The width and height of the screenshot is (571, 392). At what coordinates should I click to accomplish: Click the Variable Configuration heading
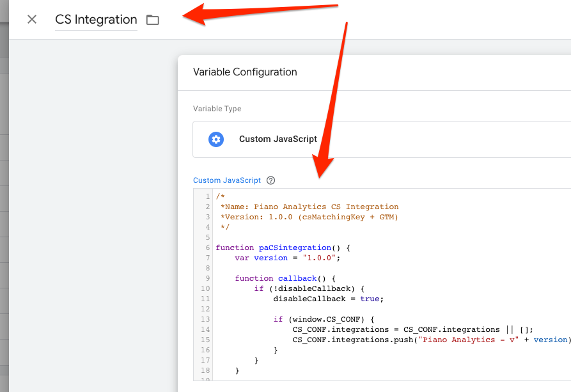coord(245,72)
